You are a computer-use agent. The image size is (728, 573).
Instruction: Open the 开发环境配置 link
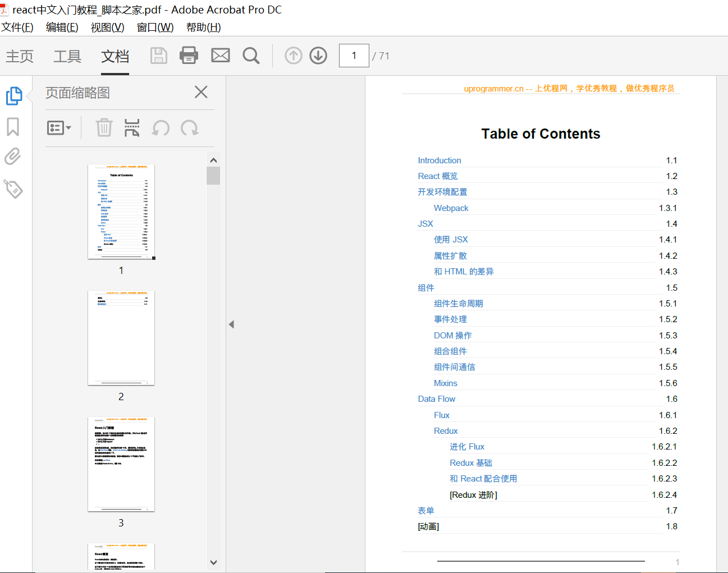tap(442, 192)
